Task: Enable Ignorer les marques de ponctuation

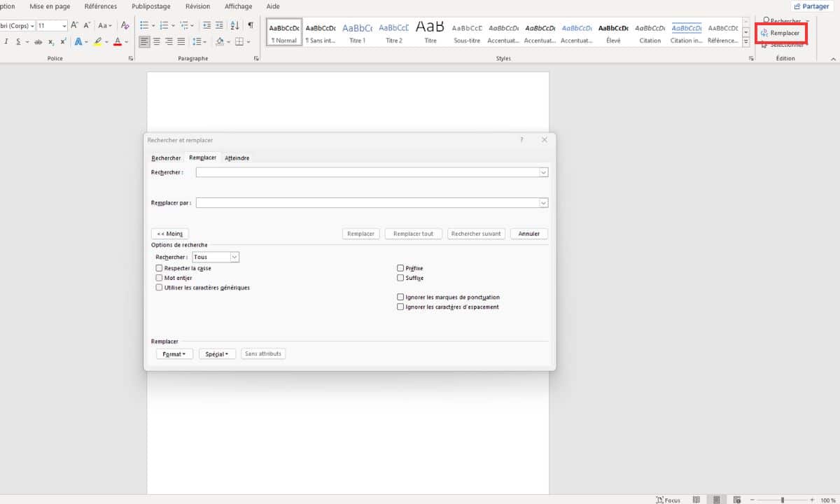Action: 400,297
